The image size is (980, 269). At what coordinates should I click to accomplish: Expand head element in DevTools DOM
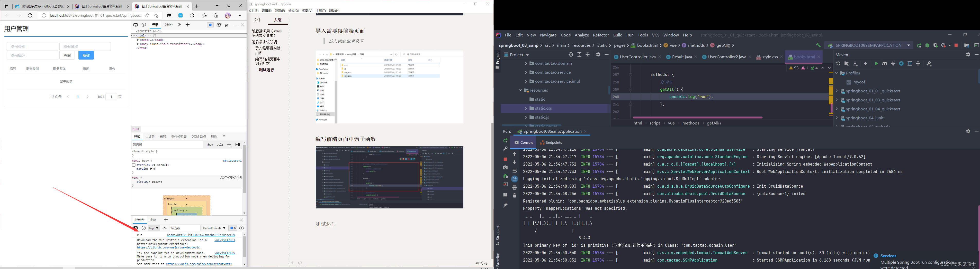[x=138, y=40]
